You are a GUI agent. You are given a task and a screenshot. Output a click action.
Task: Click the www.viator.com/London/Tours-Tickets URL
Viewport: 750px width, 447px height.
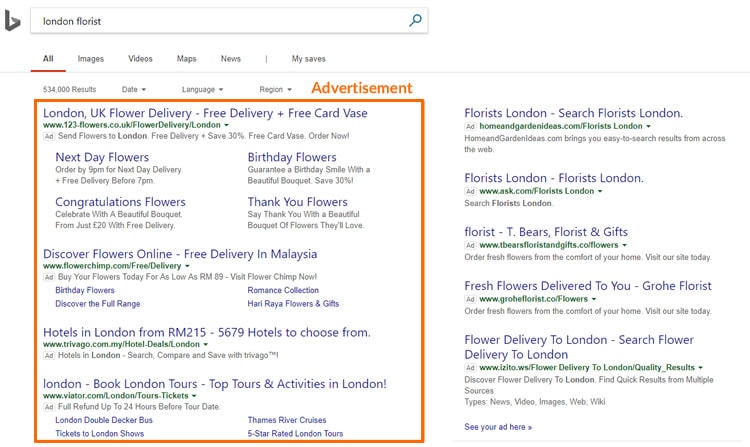[116, 396]
